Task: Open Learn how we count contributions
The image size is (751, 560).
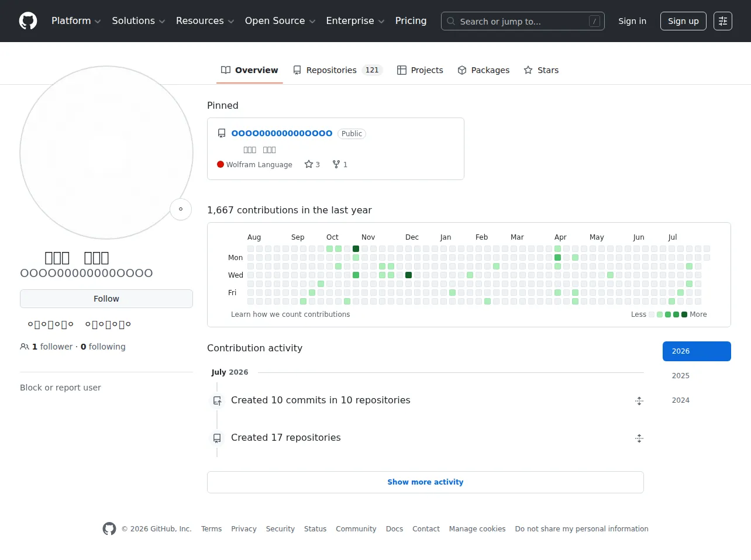Action: coord(291,314)
